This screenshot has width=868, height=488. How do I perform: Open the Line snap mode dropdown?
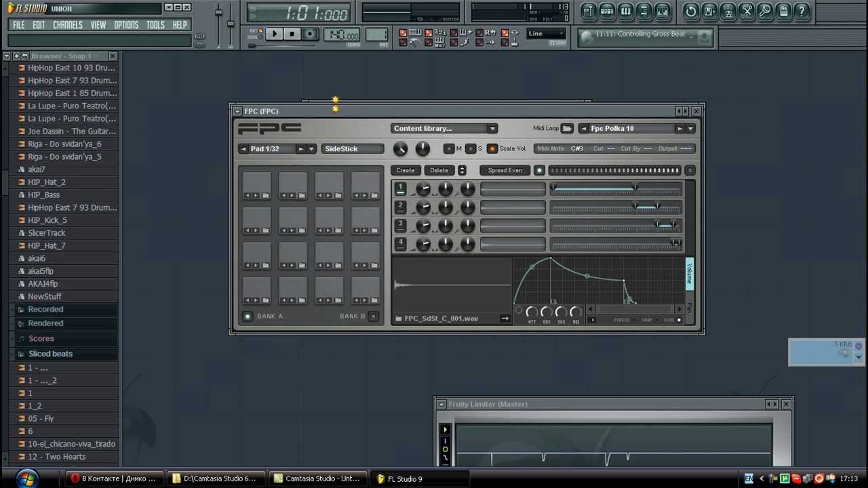[x=546, y=34]
